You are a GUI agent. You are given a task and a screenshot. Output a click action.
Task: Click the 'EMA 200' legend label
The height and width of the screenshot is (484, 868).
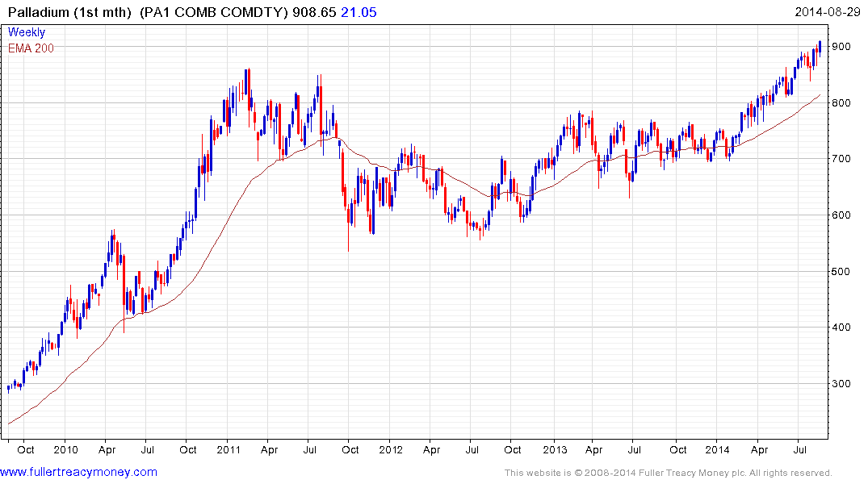coord(31,48)
